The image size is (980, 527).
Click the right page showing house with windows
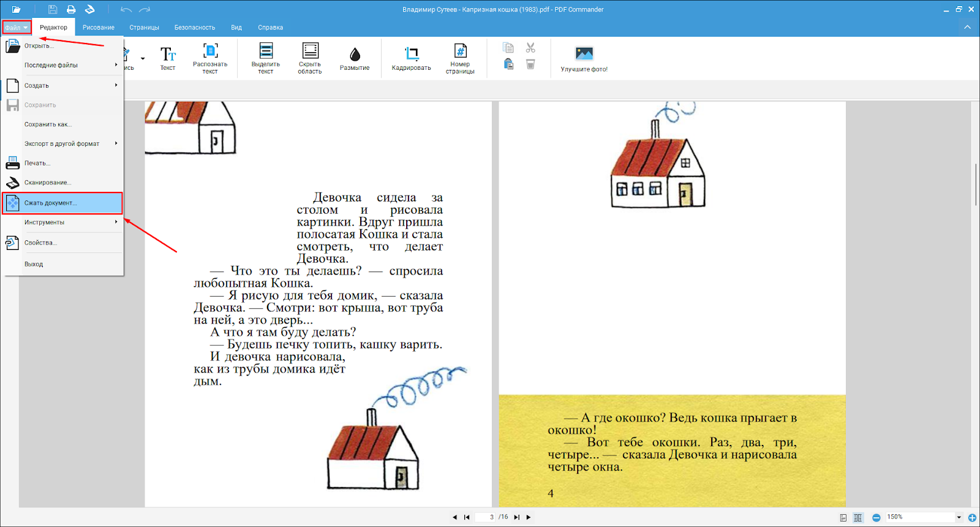pos(672,305)
